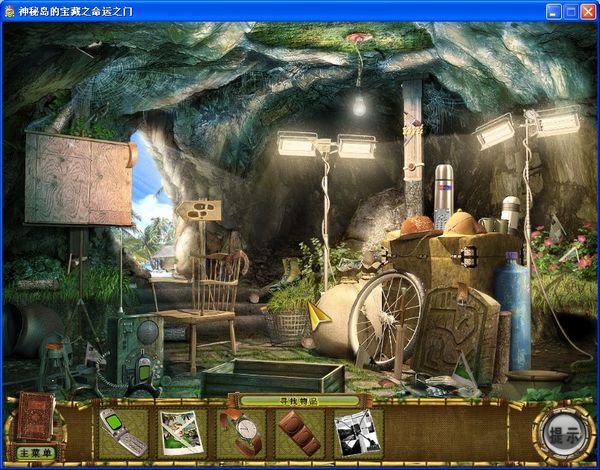This screenshot has width=600, height=470.
Task: Select the brown leather strap inventory item
Action: click(300, 433)
